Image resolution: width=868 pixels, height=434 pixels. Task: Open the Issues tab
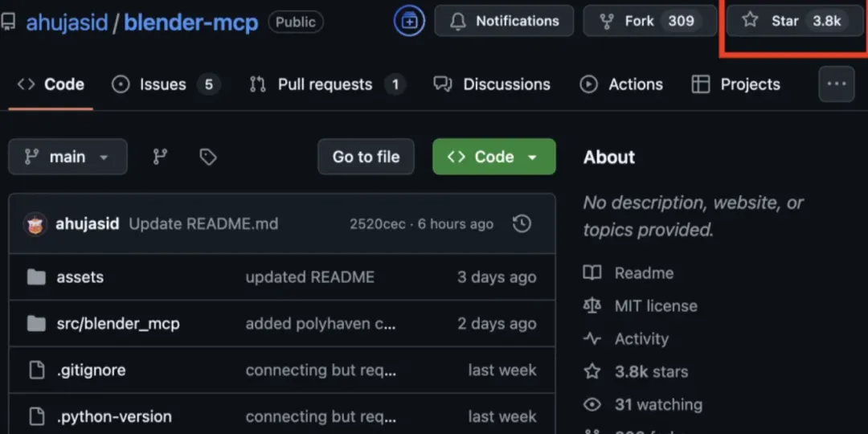pos(166,84)
